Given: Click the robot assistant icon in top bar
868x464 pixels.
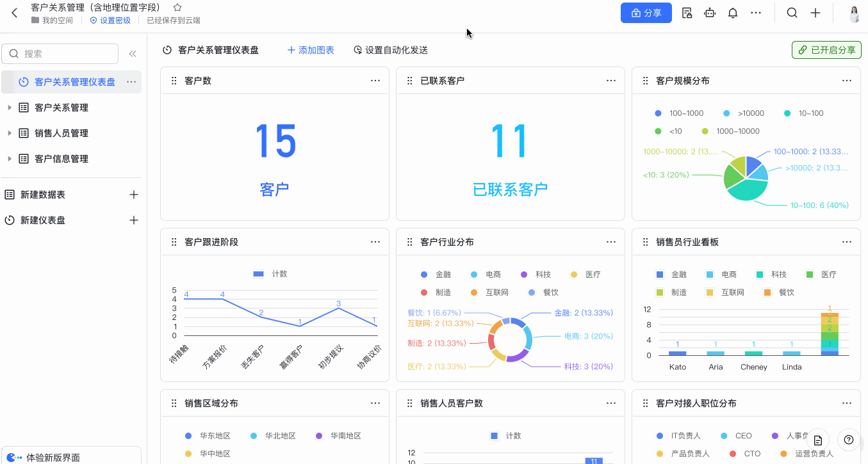Looking at the screenshot, I should click(x=709, y=12).
